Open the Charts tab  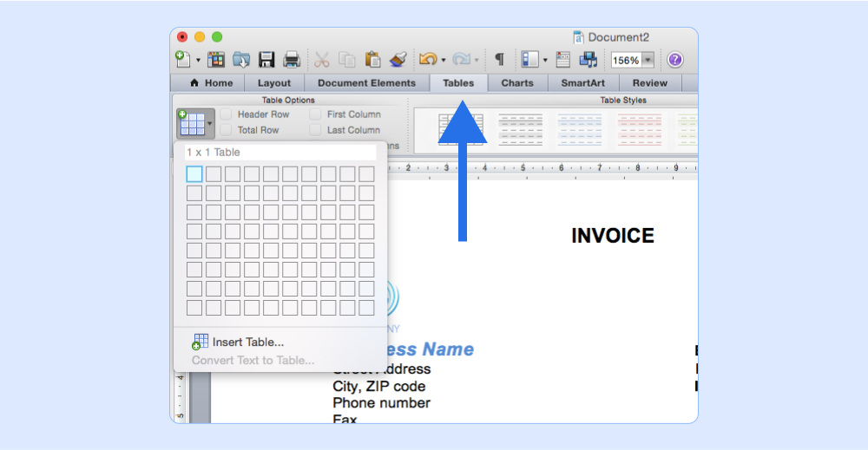click(517, 83)
